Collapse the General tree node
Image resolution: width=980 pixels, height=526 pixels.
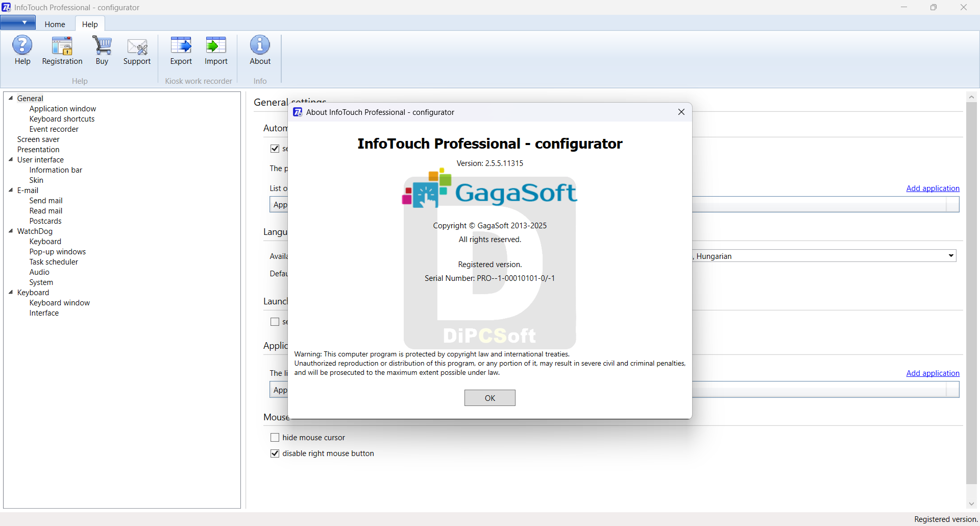(x=11, y=98)
